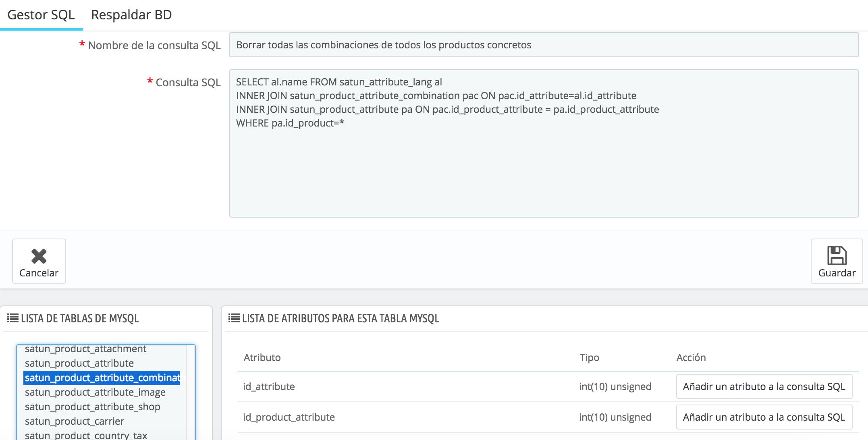Add id_attribute to the SQL query

[x=764, y=386]
